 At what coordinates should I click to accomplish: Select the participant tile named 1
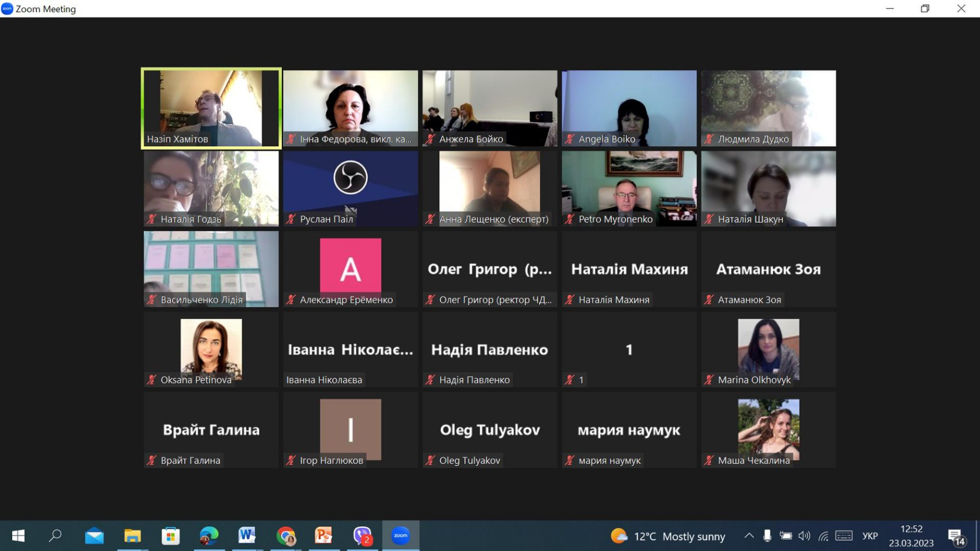[x=629, y=350]
